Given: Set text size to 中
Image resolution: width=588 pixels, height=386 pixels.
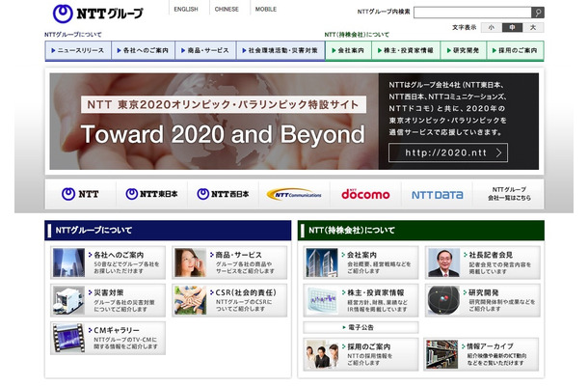Looking at the screenshot, I should (512, 27).
